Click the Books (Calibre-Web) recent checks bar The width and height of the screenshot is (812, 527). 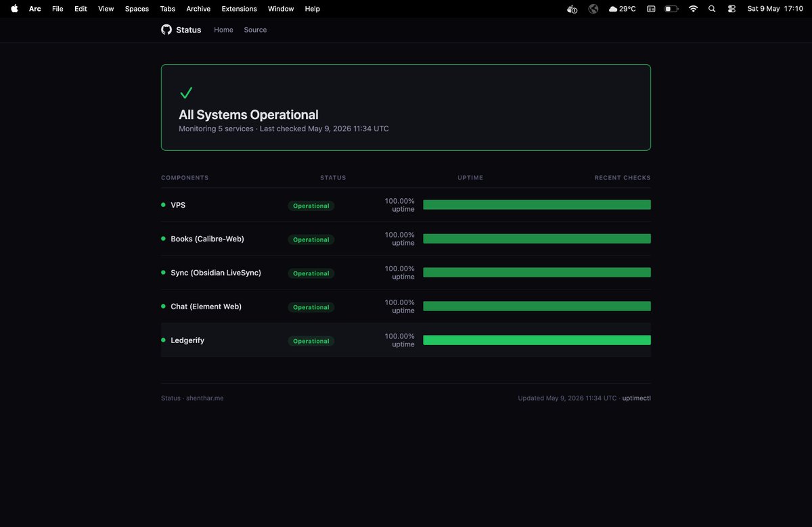[537, 239]
